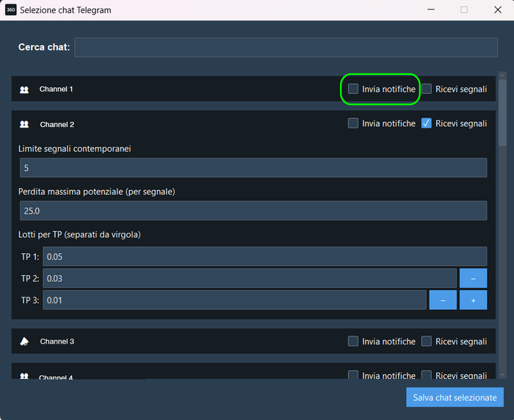The width and height of the screenshot is (514, 420).
Task: Click the Channel 2 group icon
Action: (x=24, y=125)
